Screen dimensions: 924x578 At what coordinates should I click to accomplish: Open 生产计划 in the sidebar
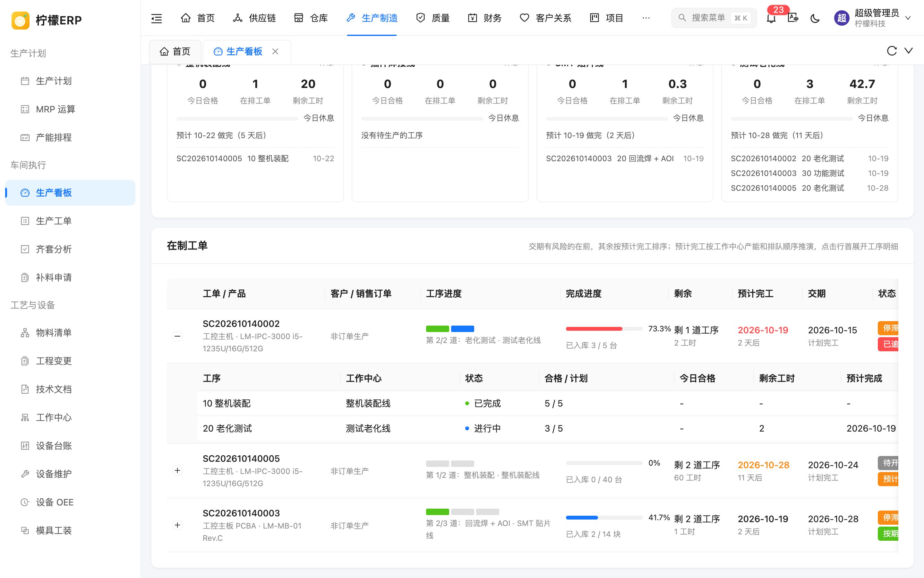point(70,81)
